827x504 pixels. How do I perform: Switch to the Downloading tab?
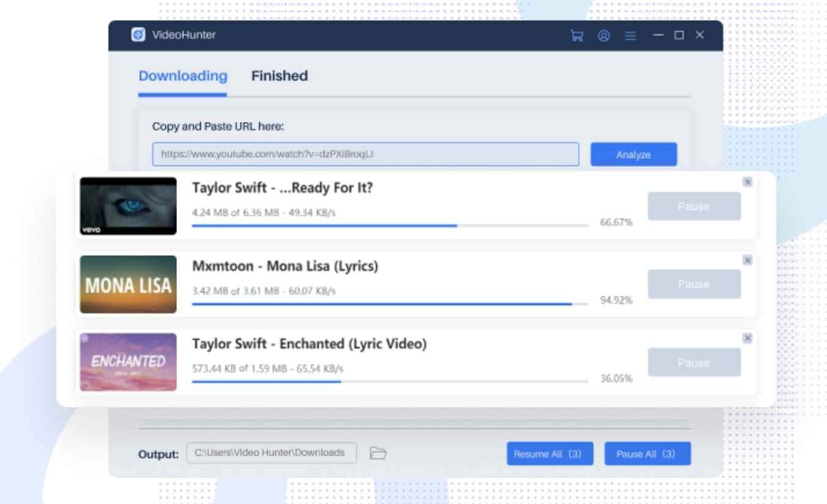click(182, 76)
